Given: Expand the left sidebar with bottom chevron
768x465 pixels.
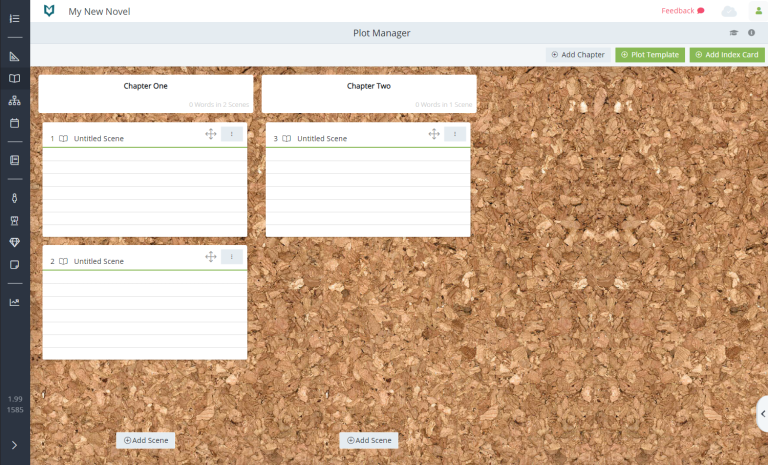Looking at the screenshot, I should 14,445.
